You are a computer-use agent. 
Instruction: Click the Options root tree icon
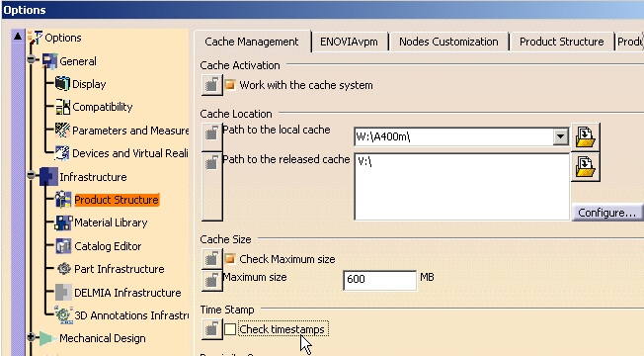pyautogui.click(x=36, y=38)
